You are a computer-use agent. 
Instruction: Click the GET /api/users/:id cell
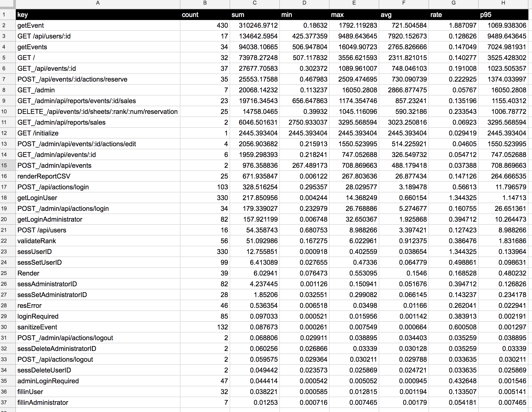pos(98,36)
